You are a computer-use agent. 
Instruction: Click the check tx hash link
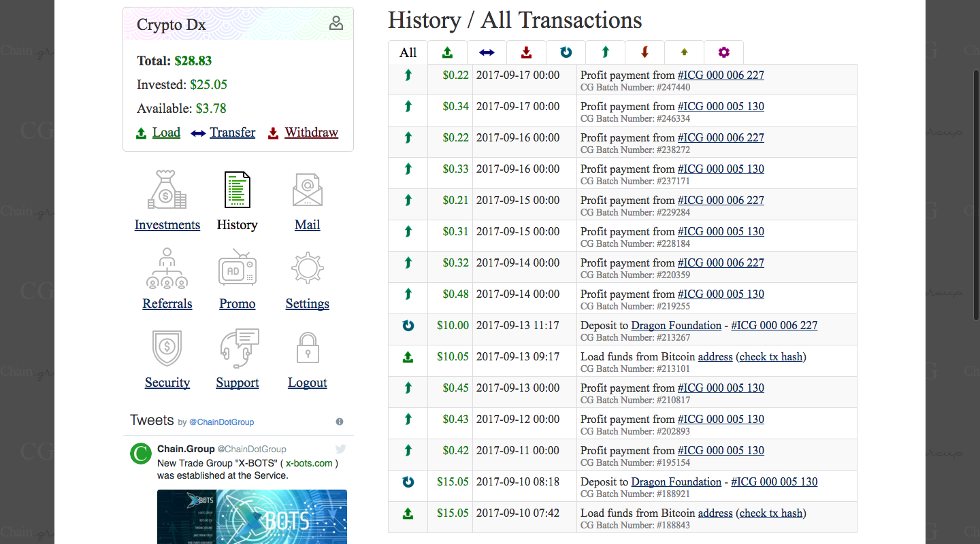(770, 356)
